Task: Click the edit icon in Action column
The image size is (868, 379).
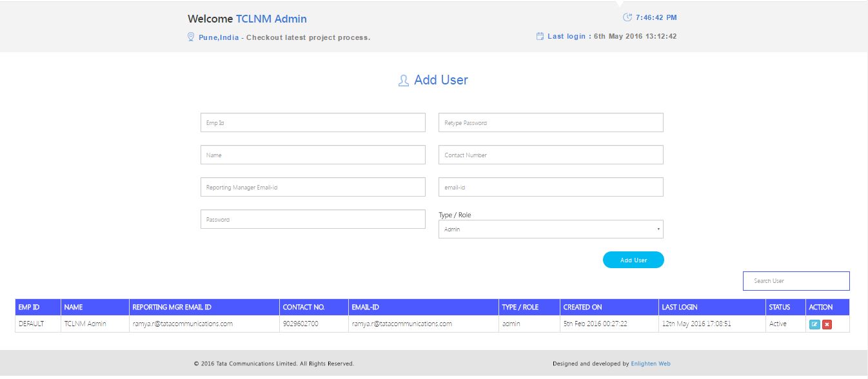Action: click(x=814, y=324)
